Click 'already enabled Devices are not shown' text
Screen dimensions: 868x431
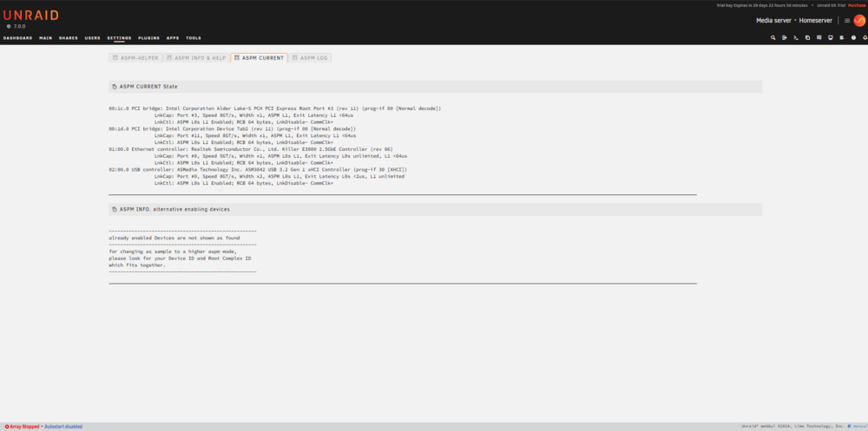(174, 238)
